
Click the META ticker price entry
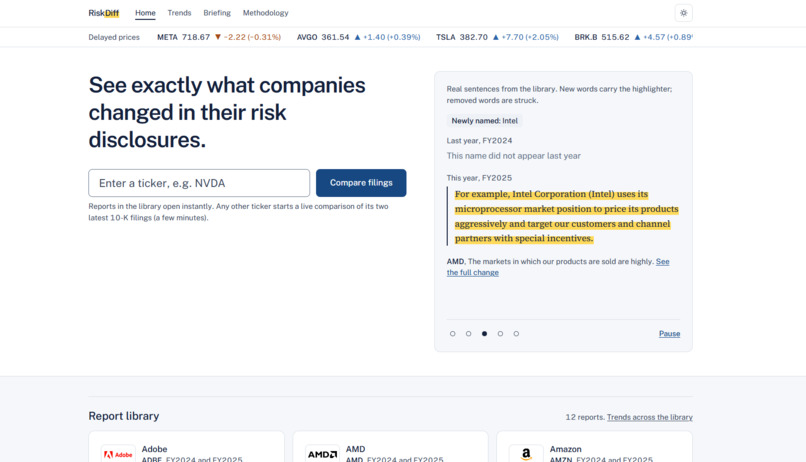(x=219, y=37)
